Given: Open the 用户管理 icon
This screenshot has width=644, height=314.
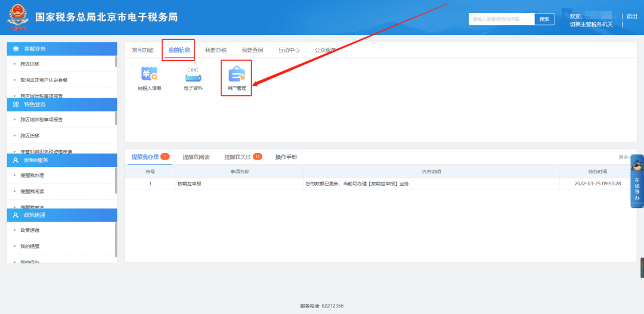Looking at the screenshot, I should point(237,78).
